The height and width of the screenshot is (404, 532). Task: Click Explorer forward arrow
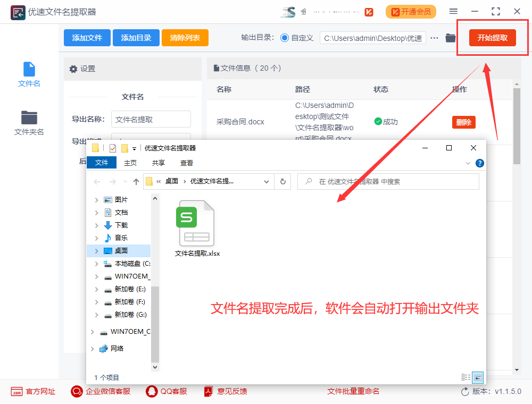click(x=113, y=182)
